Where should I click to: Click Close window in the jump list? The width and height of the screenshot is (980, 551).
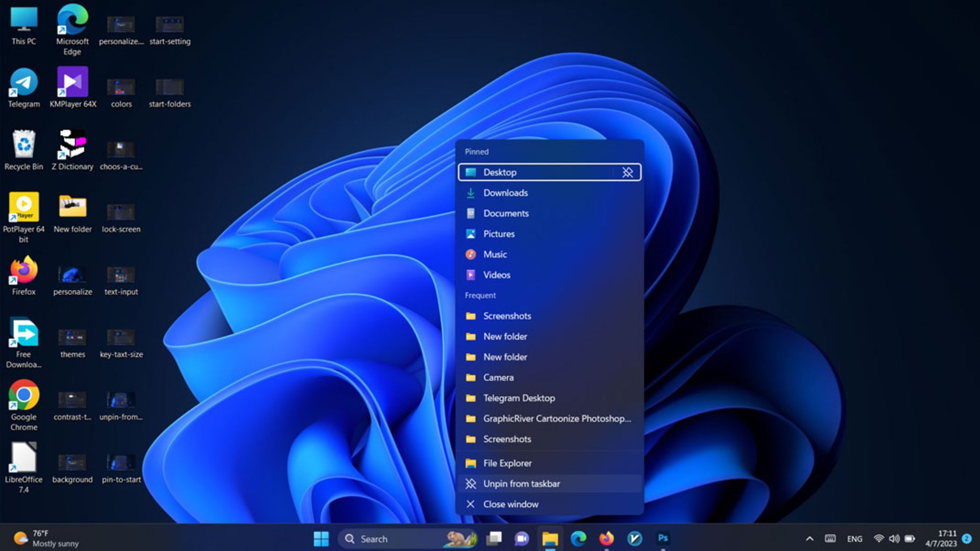(510, 504)
